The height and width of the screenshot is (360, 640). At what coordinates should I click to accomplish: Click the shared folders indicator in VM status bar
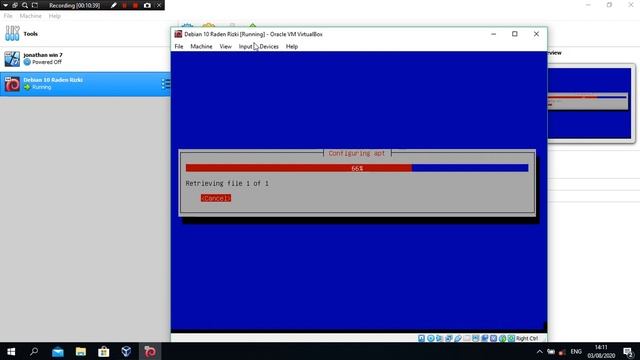467,338
